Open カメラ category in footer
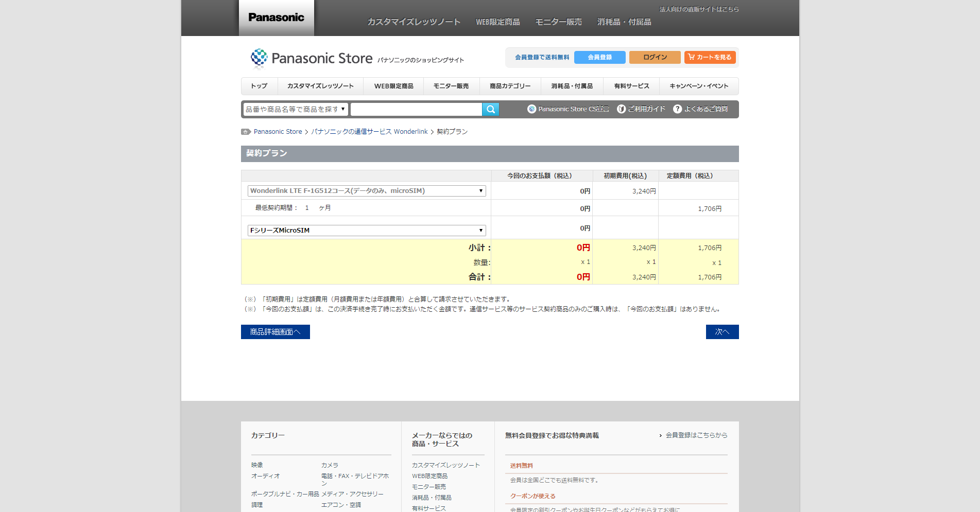This screenshot has width=980, height=512. [330, 465]
